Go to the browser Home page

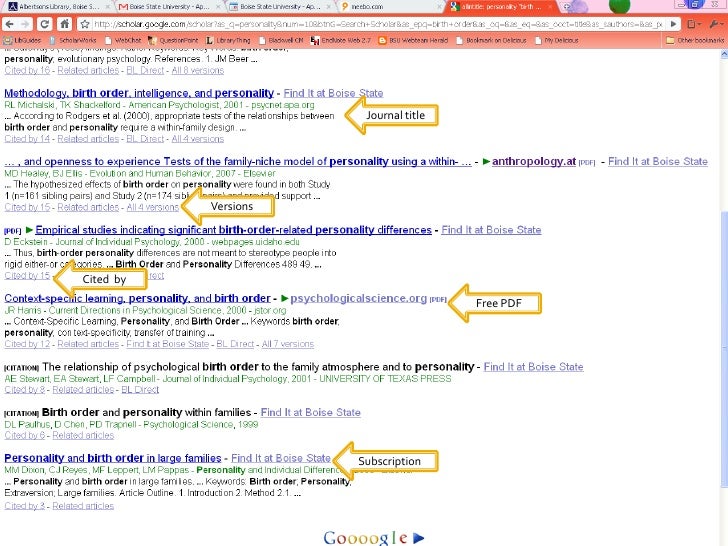tap(65, 24)
